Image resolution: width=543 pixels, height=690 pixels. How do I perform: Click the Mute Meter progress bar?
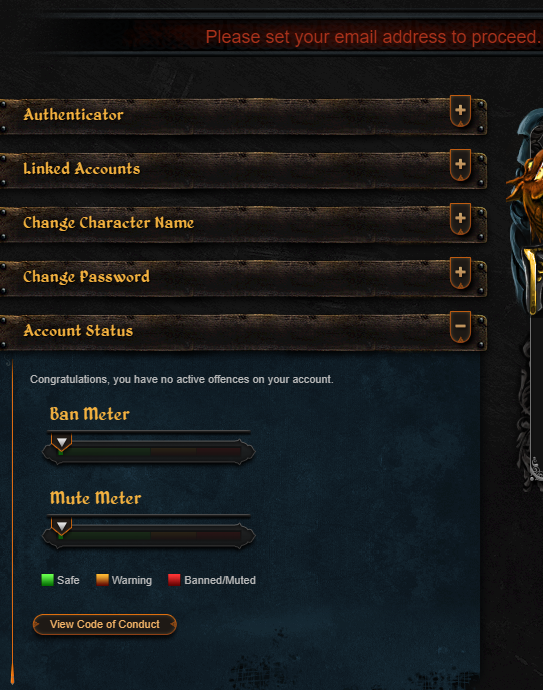coord(149,536)
